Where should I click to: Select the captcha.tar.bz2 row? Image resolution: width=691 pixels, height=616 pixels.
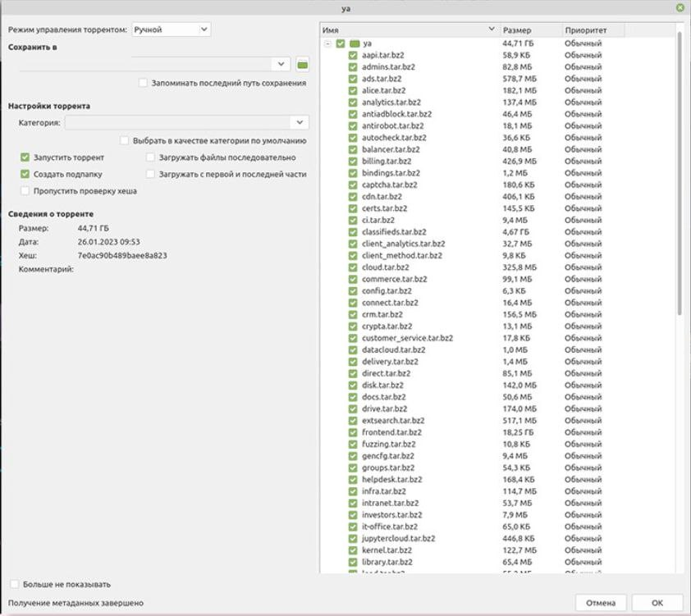497,185
